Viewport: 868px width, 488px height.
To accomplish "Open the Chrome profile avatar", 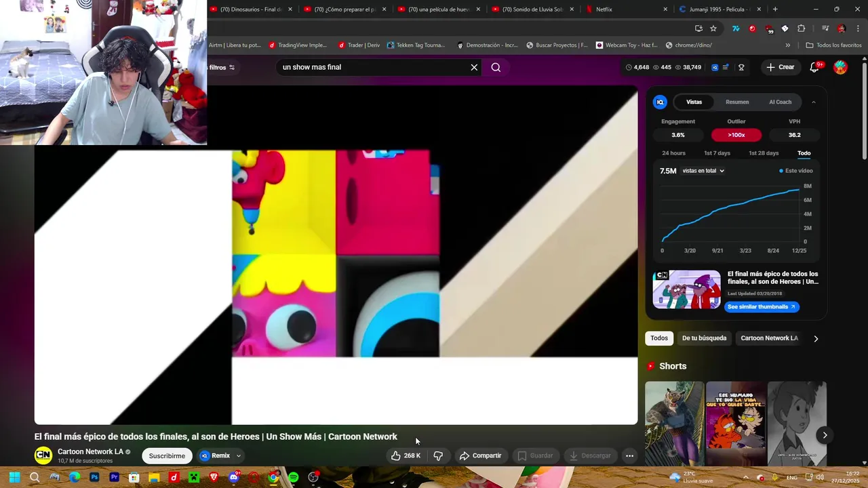I will pos(842,28).
